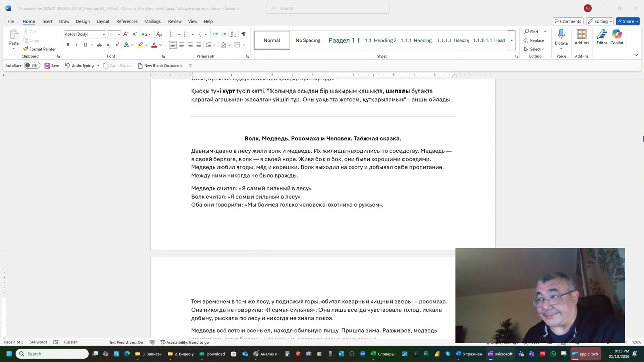644x362 pixels.
Task: Open app.clipchamp taskbar item
Action: (x=585, y=354)
